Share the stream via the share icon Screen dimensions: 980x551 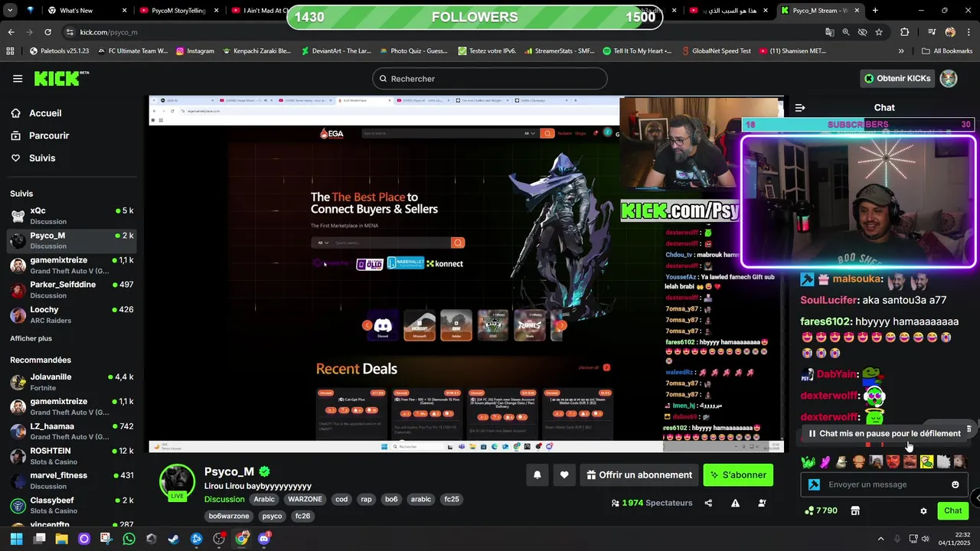click(x=708, y=503)
